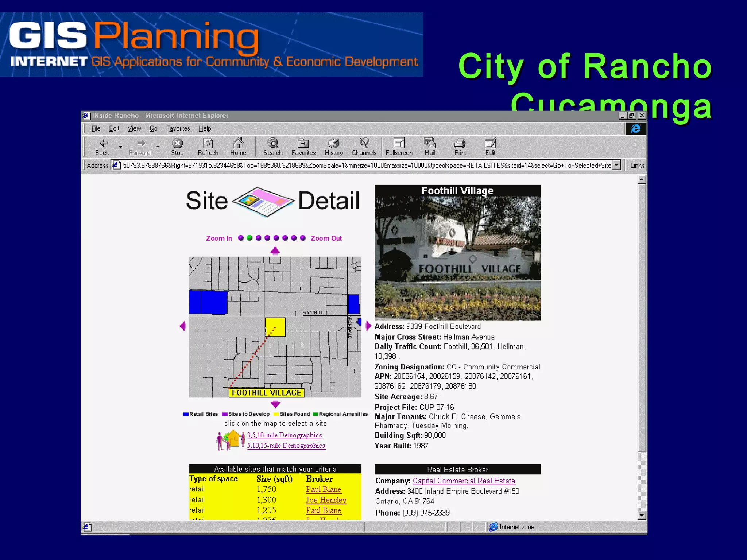
Task: Select the sixth zoom level dot
Action: [x=285, y=238]
